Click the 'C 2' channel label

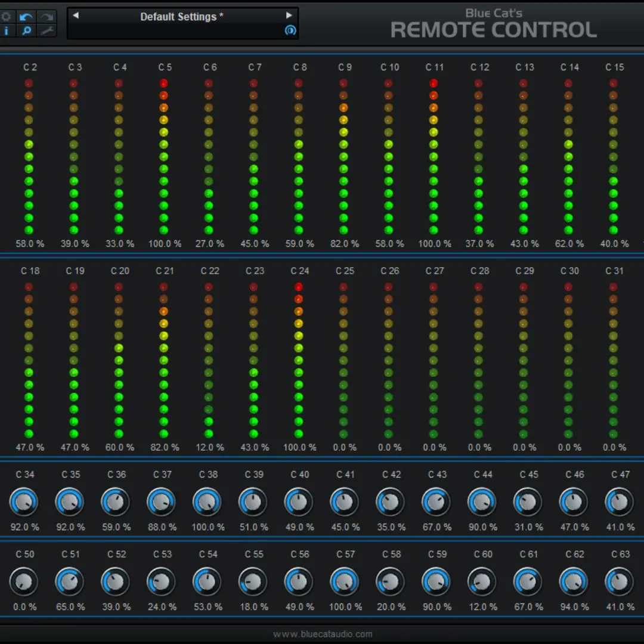tap(30, 67)
